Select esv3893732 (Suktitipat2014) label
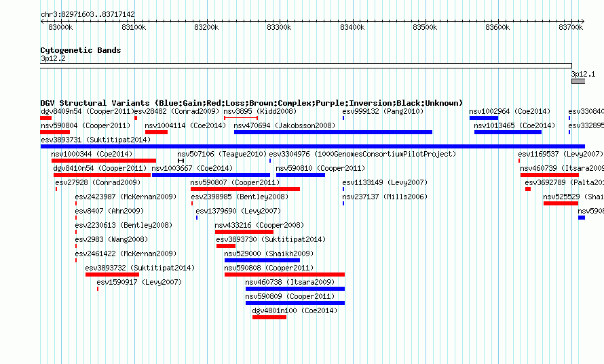 [x=140, y=268]
